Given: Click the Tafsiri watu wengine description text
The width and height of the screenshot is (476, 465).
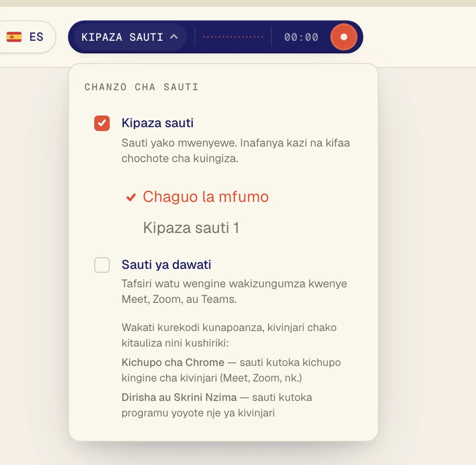Looking at the screenshot, I should (234, 291).
